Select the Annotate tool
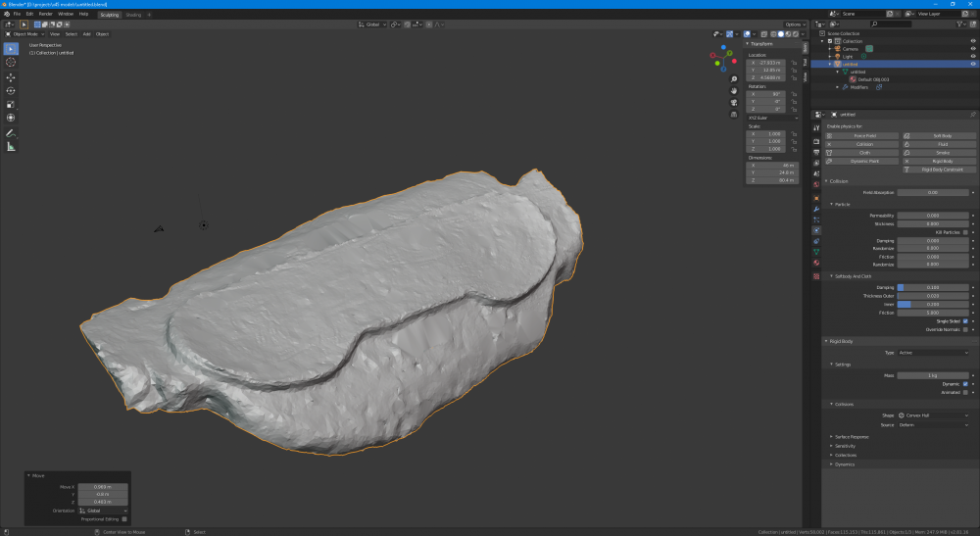This screenshot has height=536, width=980. (x=11, y=132)
